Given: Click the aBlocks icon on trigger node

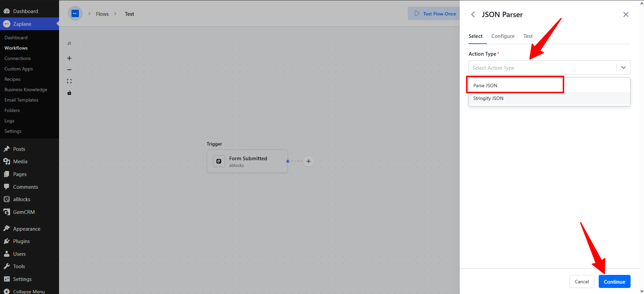Looking at the screenshot, I should click(x=219, y=161).
